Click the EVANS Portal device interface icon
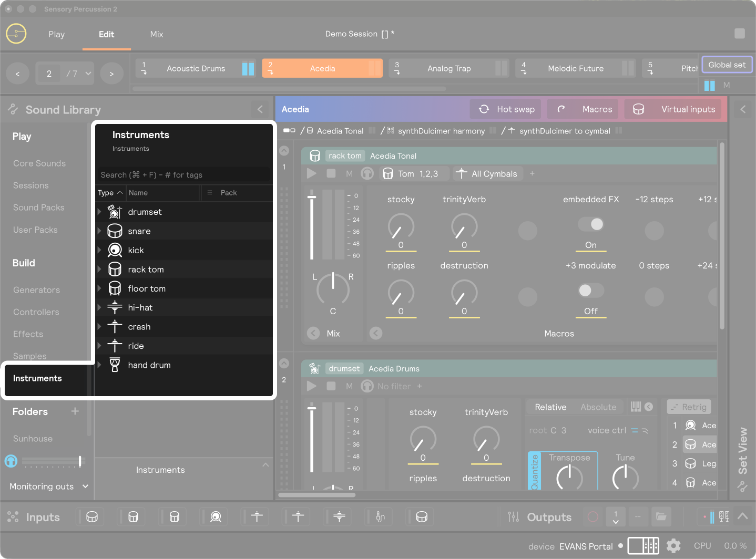756x559 pixels. (x=643, y=546)
